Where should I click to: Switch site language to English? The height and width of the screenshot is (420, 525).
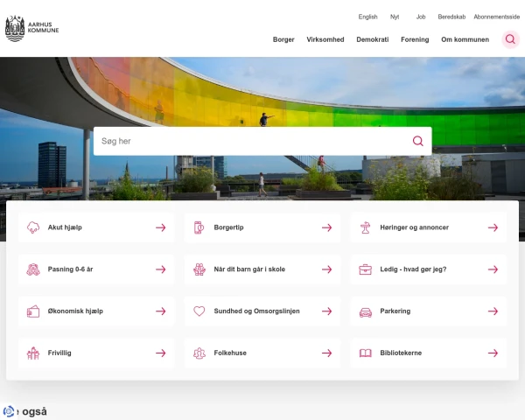click(x=367, y=17)
